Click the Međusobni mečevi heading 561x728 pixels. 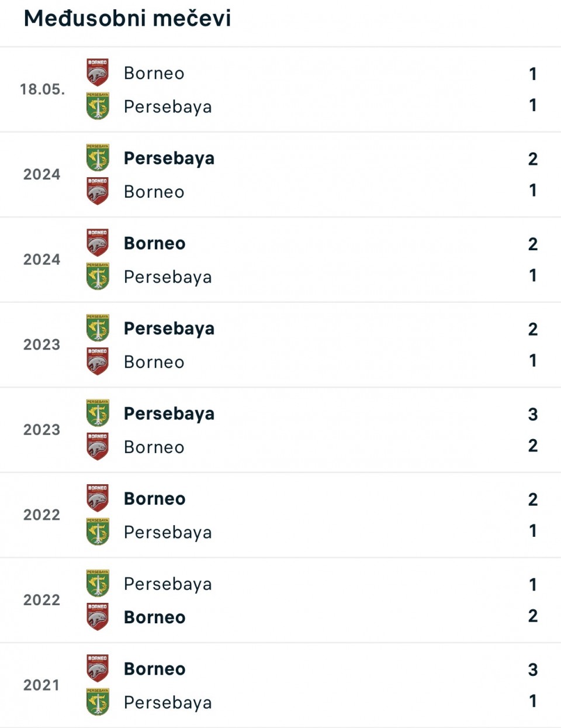point(127,19)
